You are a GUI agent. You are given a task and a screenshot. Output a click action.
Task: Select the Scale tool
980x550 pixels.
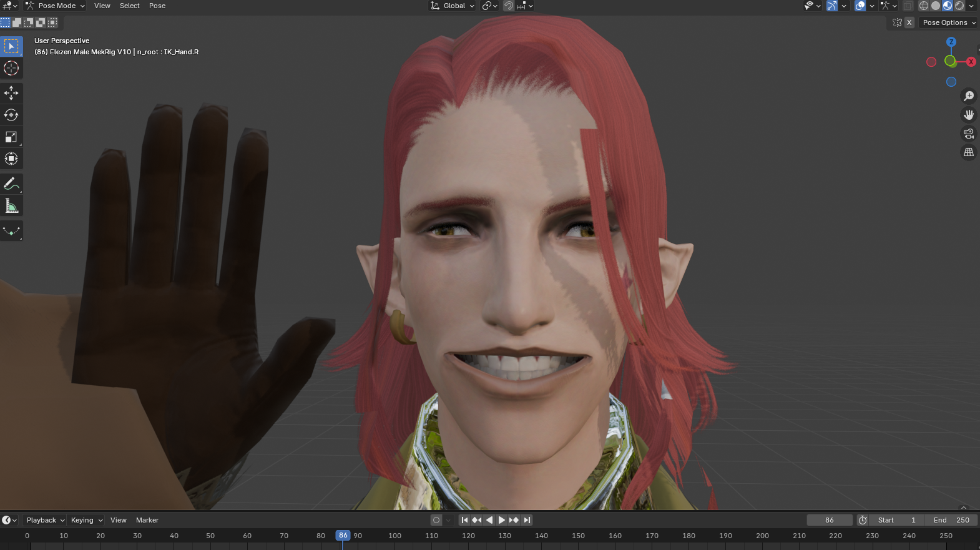tap(11, 137)
